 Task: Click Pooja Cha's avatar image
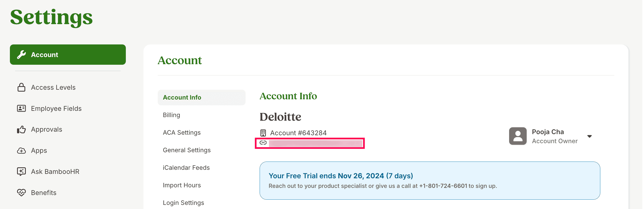click(x=518, y=136)
